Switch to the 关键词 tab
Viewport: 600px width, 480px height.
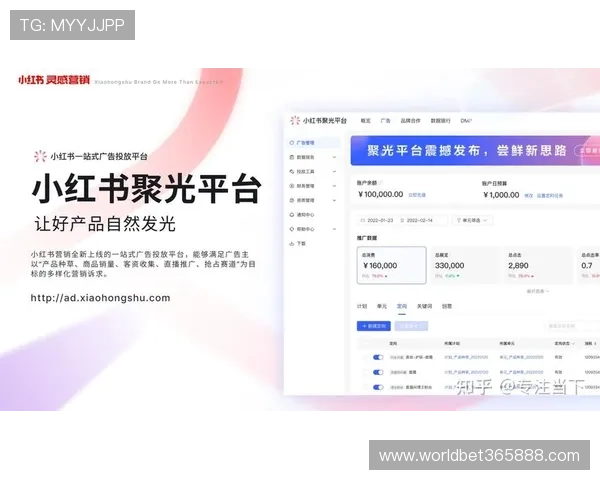click(x=424, y=306)
